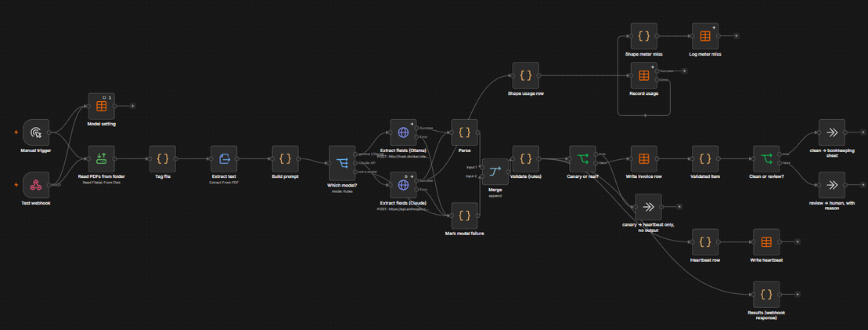Select the Shape meter miss node
868x330 pixels.
[644, 36]
